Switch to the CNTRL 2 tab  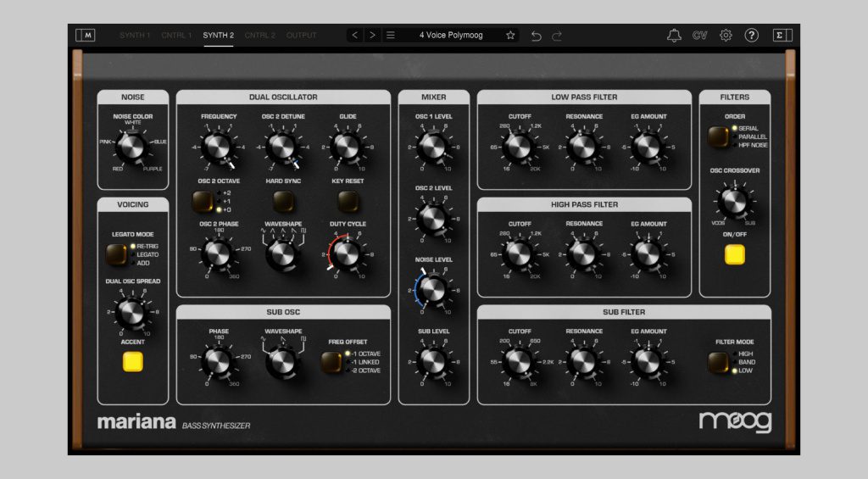coord(259,36)
